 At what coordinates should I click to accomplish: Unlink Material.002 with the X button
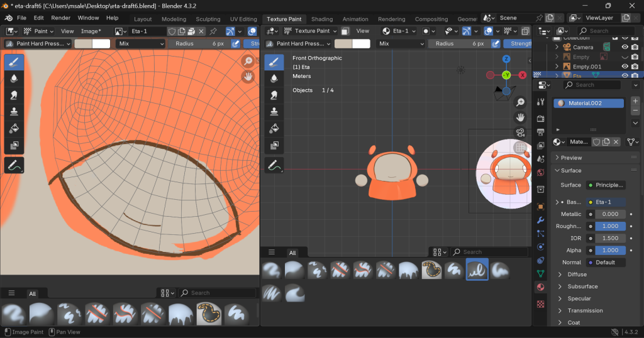pos(616,142)
